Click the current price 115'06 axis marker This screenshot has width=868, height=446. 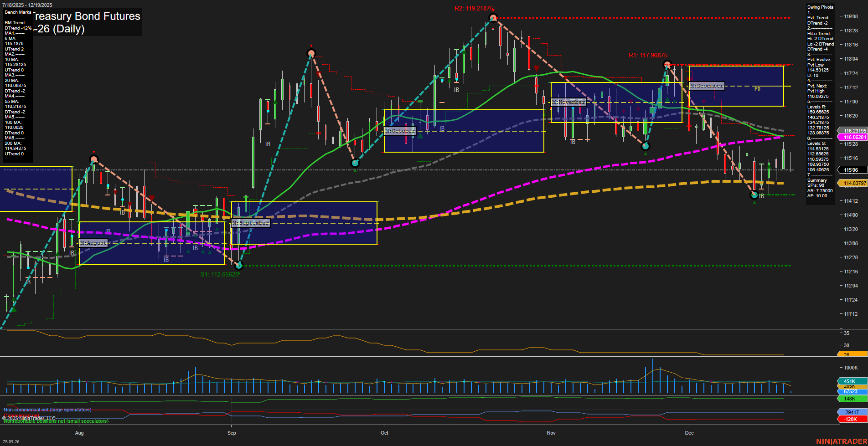coord(852,170)
